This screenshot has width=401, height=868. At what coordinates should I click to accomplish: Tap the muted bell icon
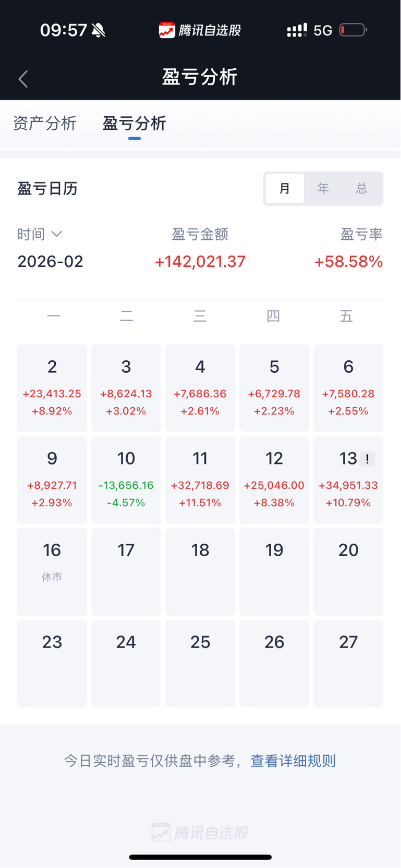point(99,30)
